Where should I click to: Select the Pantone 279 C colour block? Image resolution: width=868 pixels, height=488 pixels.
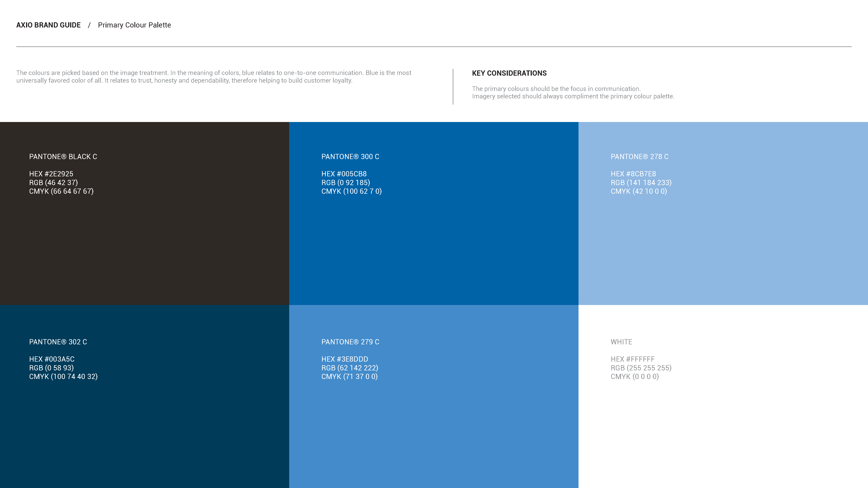[434, 396]
